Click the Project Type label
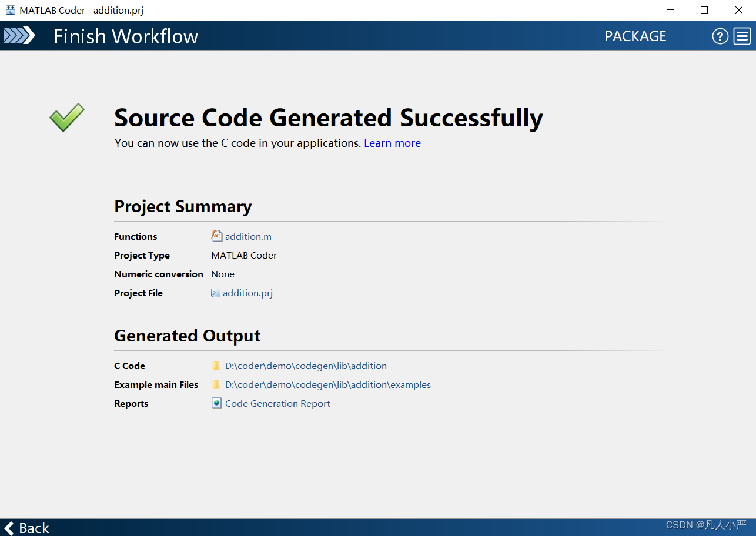 point(142,256)
